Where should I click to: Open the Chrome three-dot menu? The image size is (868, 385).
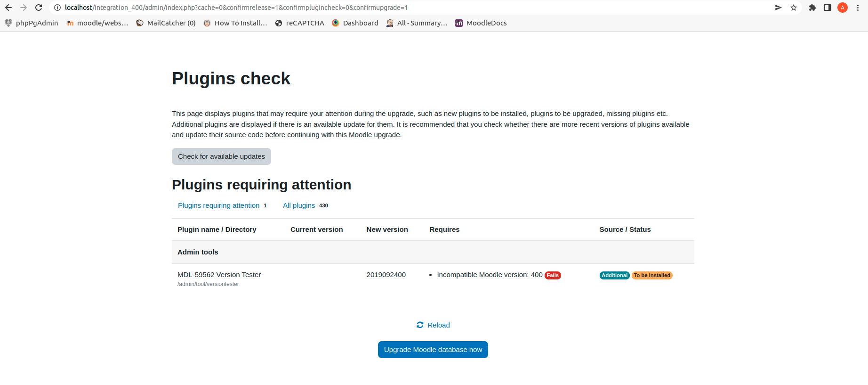click(x=858, y=8)
